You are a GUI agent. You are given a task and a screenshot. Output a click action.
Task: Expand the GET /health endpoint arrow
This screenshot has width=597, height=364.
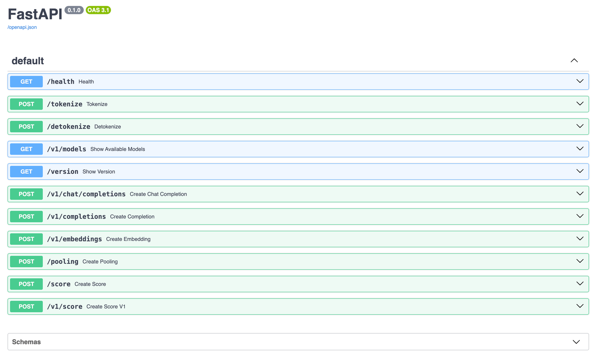click(x=580, y=81)
